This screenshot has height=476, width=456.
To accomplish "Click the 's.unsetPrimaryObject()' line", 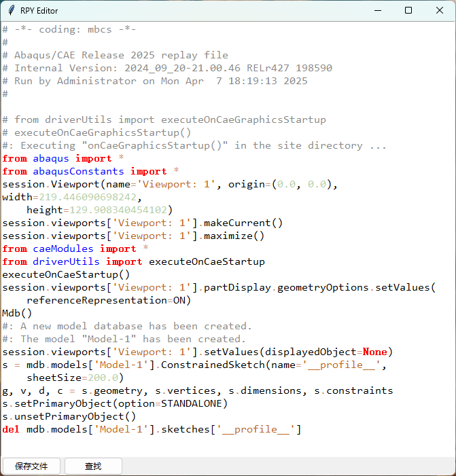I will click(69, 416).
